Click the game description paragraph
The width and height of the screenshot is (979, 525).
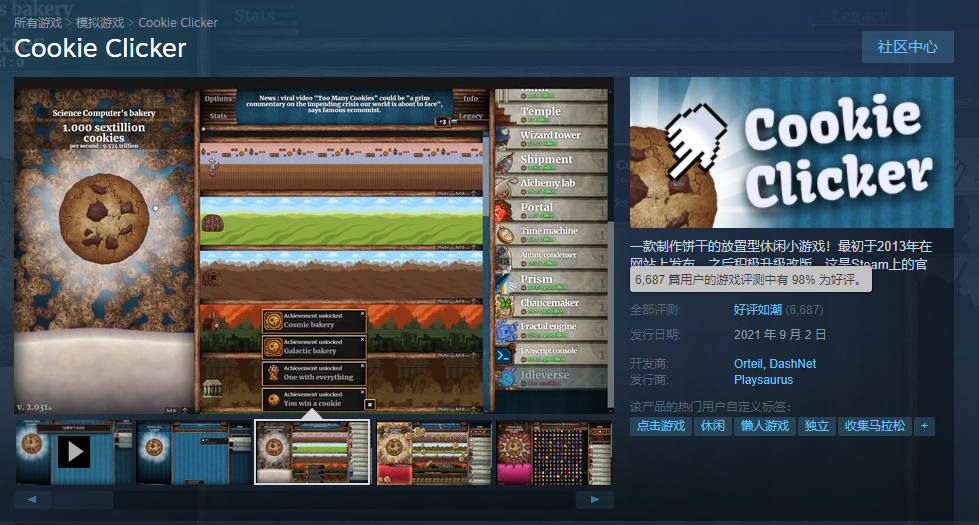tap(781, 255)
